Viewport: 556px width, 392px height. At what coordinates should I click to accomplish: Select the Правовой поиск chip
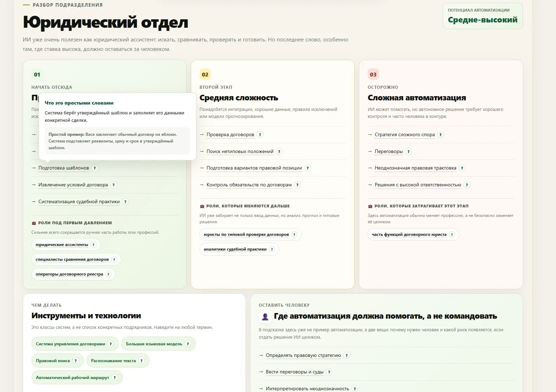click(x=58, y=361)
